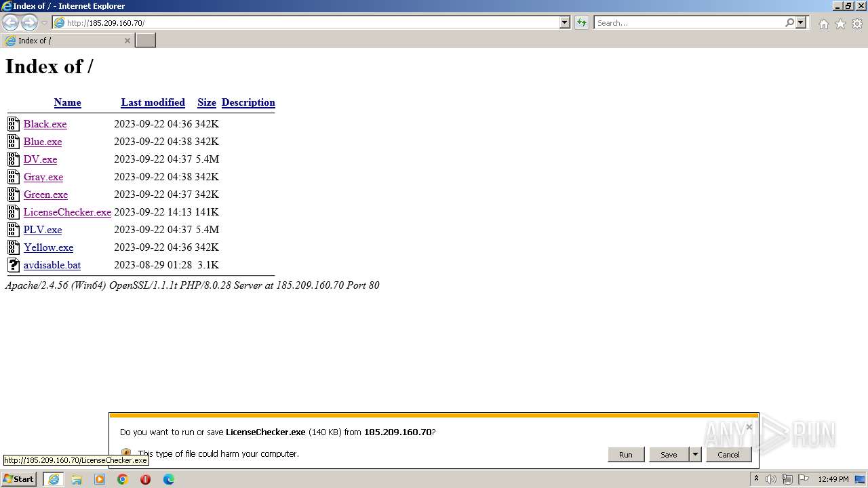This screenshot has width=868, height=488.
Task: Open the avdisable.bat link
Action: [x=52, y=265]
